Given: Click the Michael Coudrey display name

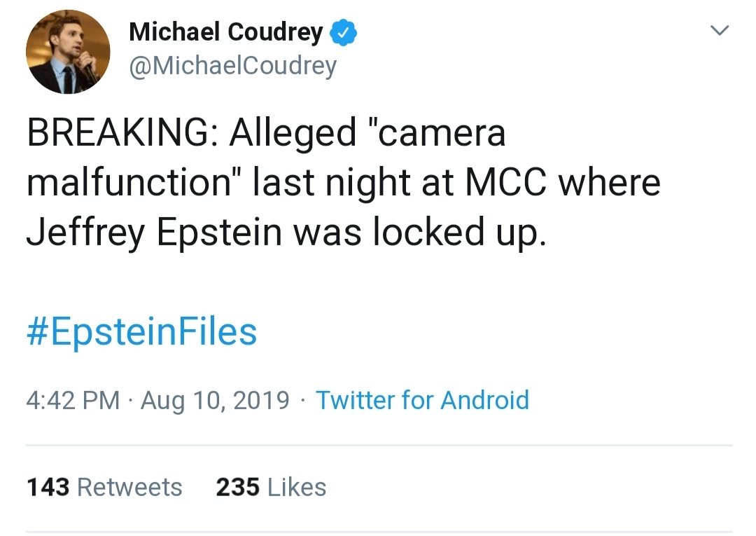Looking at the screenshot, I should (226, 32).
